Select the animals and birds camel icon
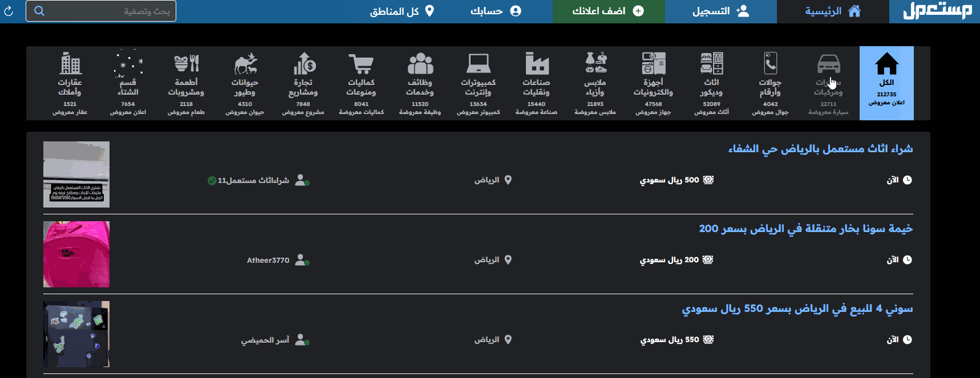 [245, 64]
